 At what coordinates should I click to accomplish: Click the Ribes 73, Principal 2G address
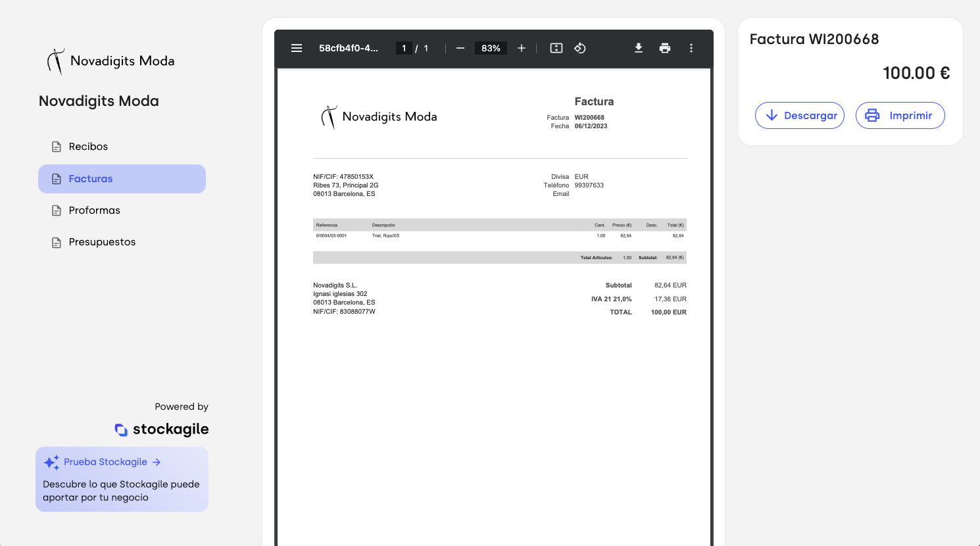pyautogui.click(x=346, y=186)
